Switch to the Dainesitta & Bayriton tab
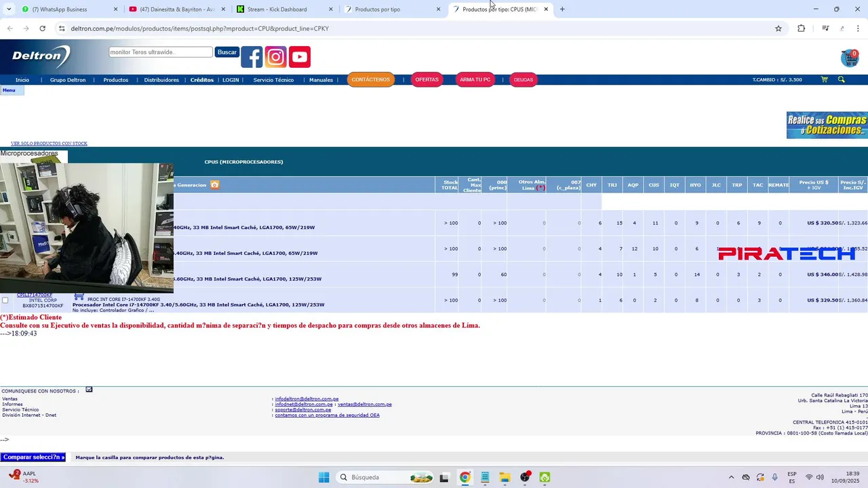The width and height of the screenshot is (868, 488). [177, 9]
